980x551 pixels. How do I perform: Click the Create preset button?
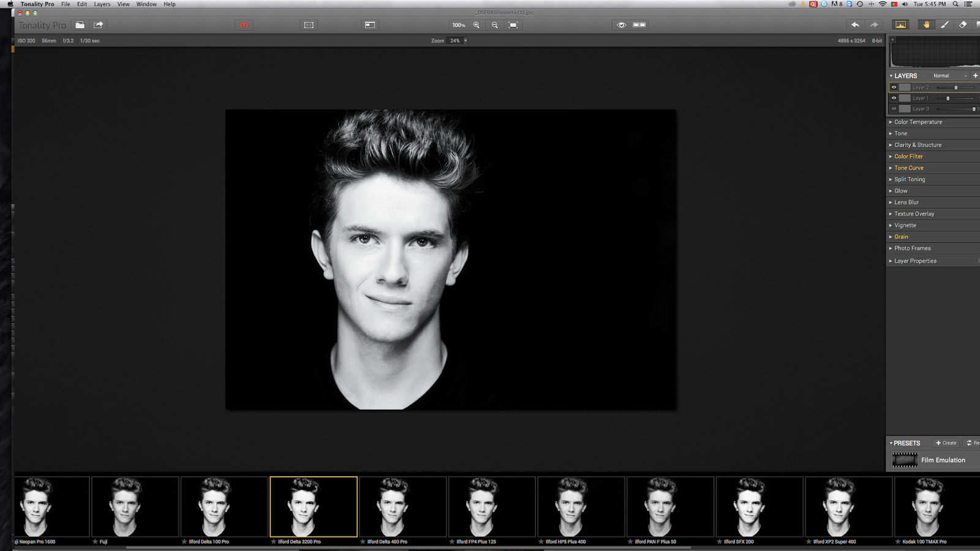coord(946,443)
